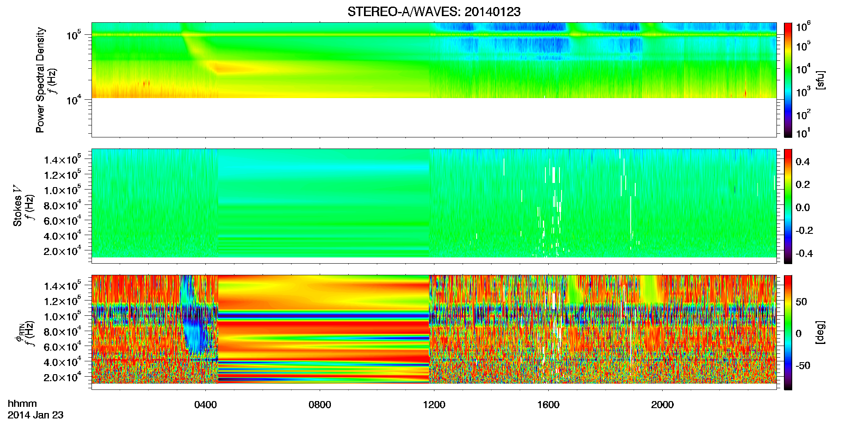Click the "Stokes V" y-axis label
The width and height of the screenshot is (868, 447).
pos(17,206)
